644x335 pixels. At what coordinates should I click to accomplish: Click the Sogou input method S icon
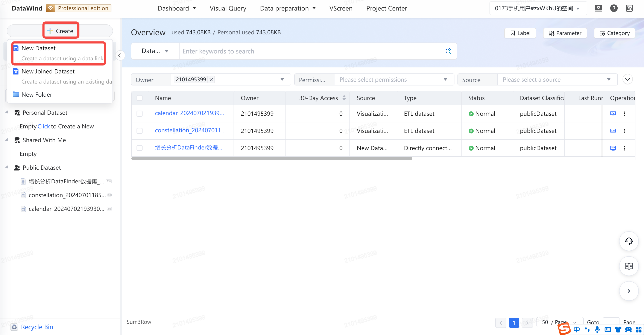click(565, 329)
